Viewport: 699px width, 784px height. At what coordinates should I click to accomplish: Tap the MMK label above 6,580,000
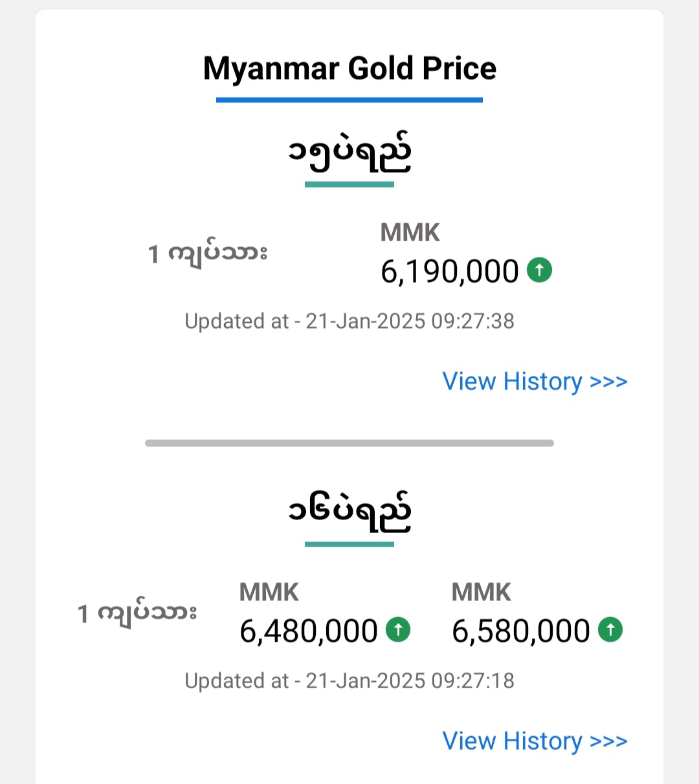pyautogui.click(x=482, y=593)
